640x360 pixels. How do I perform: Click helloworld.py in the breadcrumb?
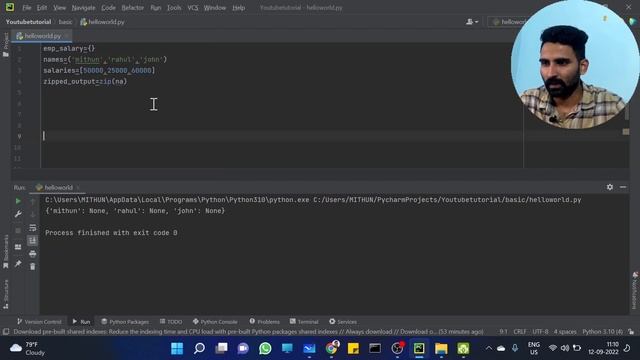tap(102, 22)
